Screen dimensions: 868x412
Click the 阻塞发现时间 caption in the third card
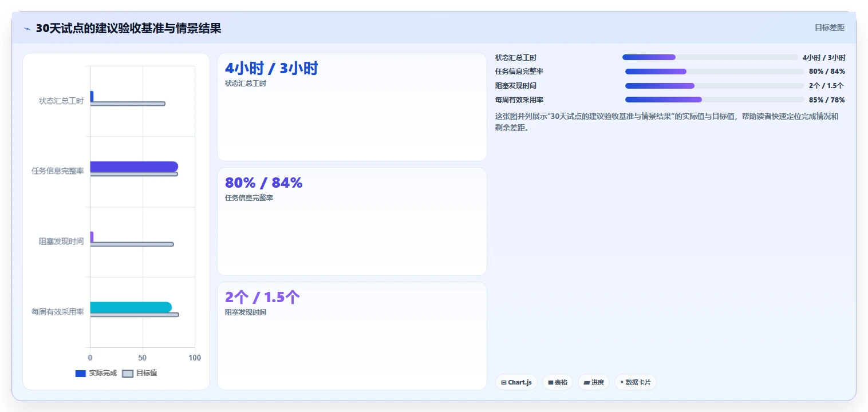pyautogui.click(x=246, y=312)
